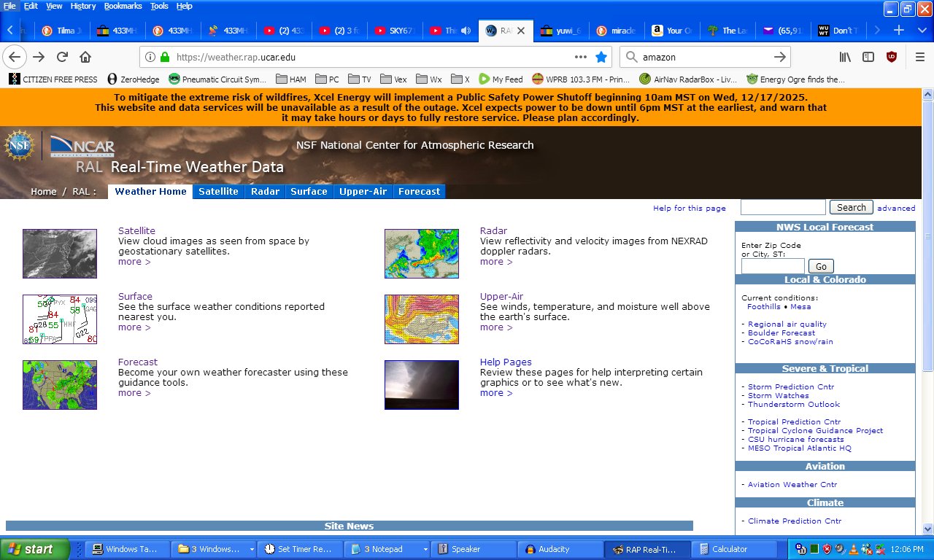
Task: Toggle the sidebar view icon
Action: [x=868, y=57]
